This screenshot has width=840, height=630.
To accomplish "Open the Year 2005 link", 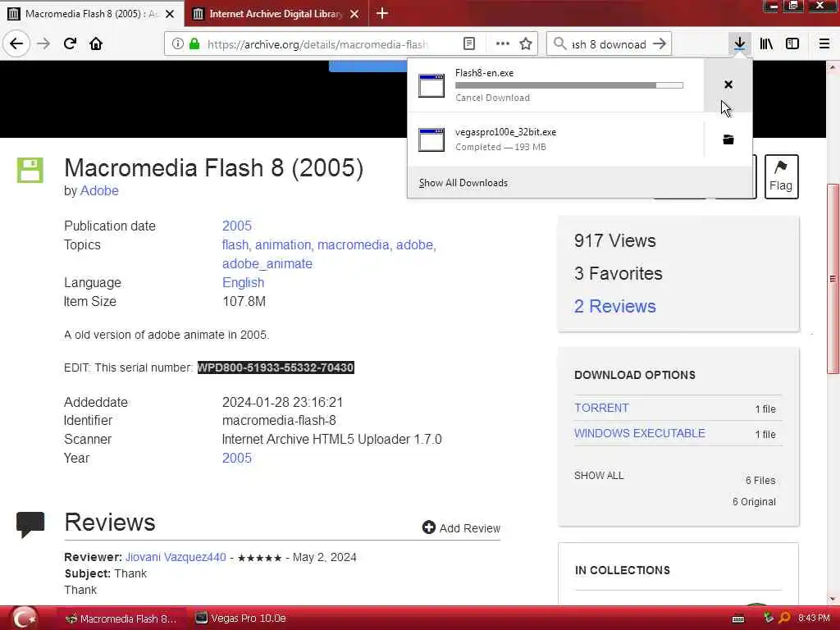I will 237,458.
